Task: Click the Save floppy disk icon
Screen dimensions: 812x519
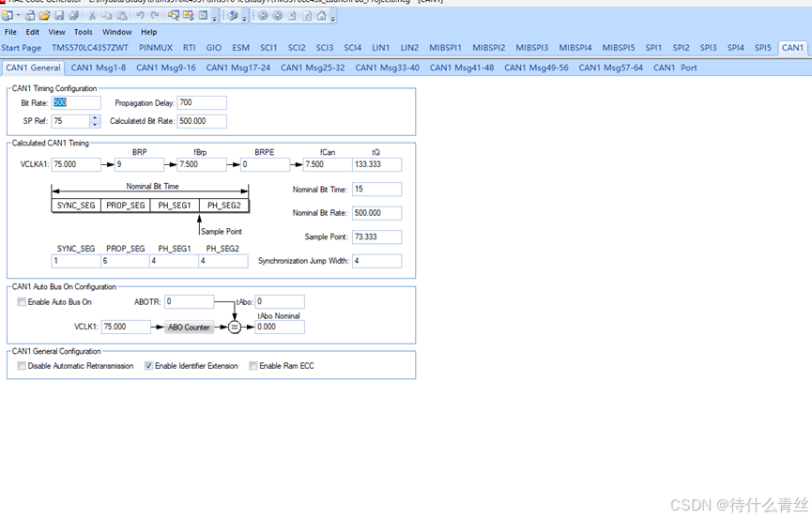Action: (59, 16)
